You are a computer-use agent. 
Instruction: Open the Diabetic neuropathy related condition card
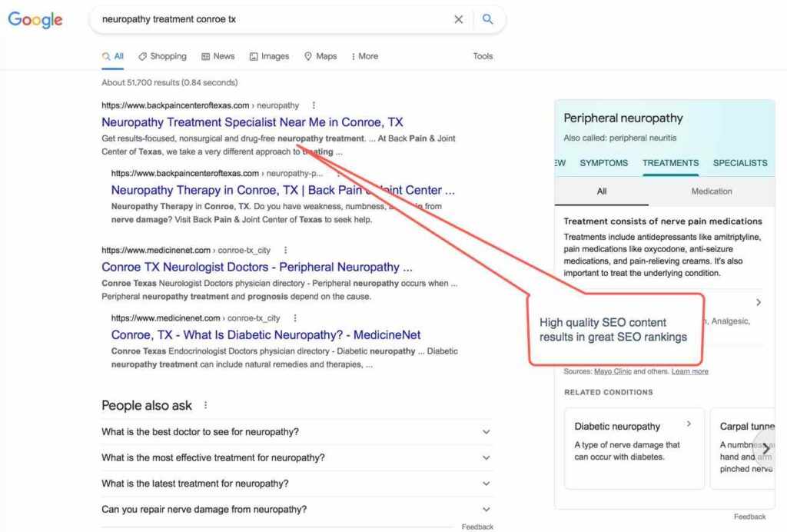click(634, 448)
